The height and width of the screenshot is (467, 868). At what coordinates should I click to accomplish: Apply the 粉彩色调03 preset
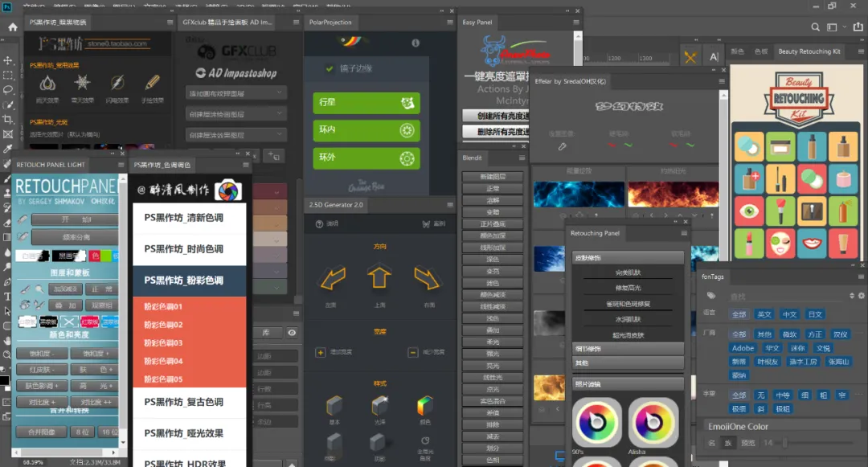[x=190, y=342]
